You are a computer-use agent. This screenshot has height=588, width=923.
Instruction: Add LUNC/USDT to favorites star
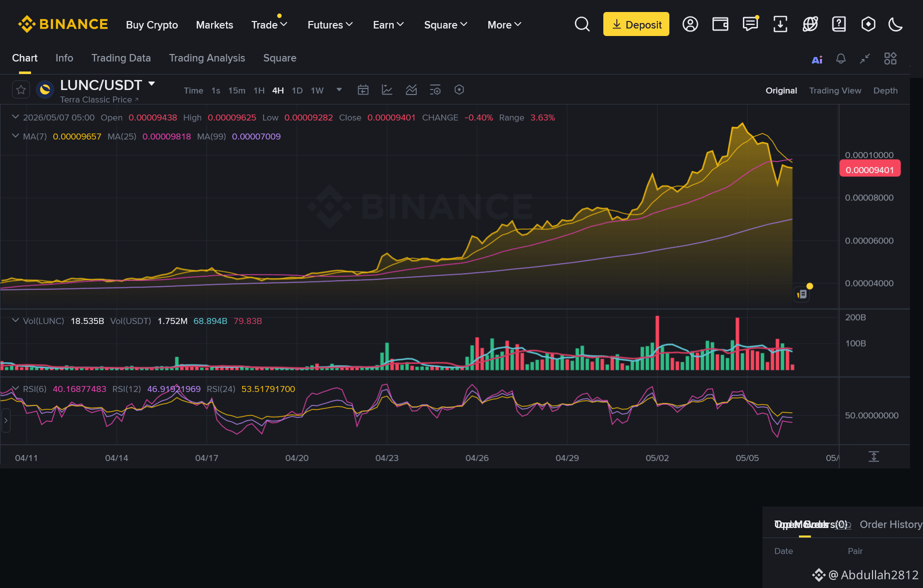pyautogui.click(x=21, y=89)
